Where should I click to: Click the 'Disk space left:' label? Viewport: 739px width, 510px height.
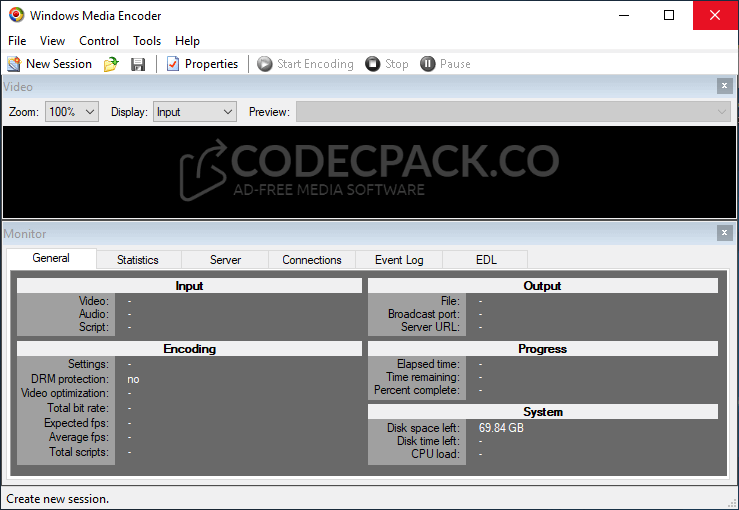[x=423, y=428]
